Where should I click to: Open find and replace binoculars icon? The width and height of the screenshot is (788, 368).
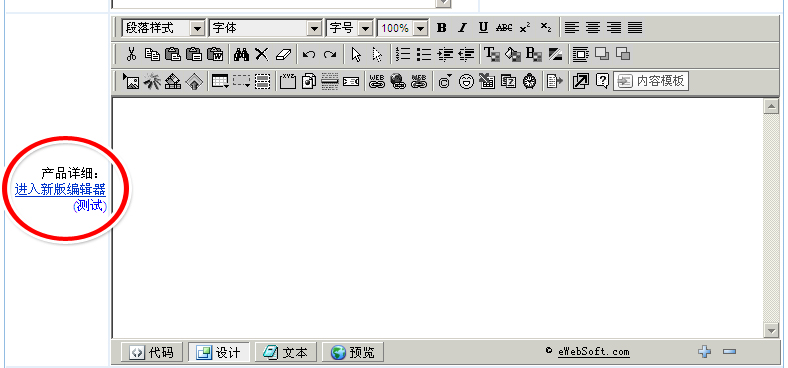coord(241,54)
